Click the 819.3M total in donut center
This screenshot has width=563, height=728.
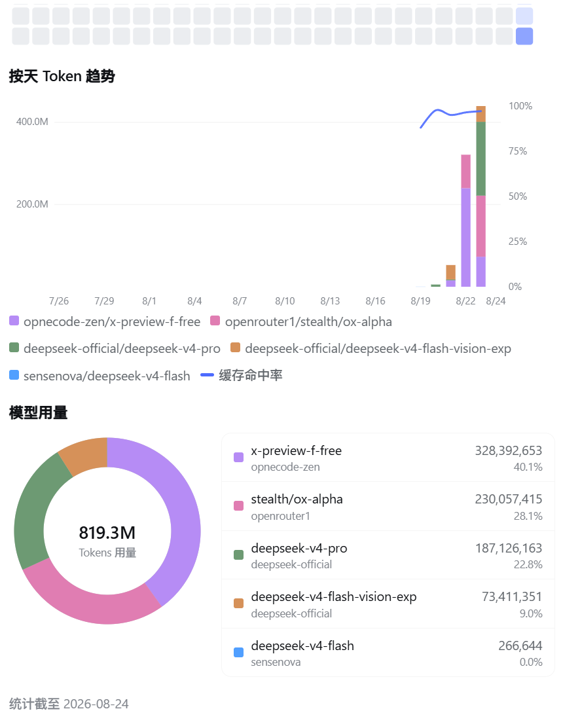pos(107,533)
